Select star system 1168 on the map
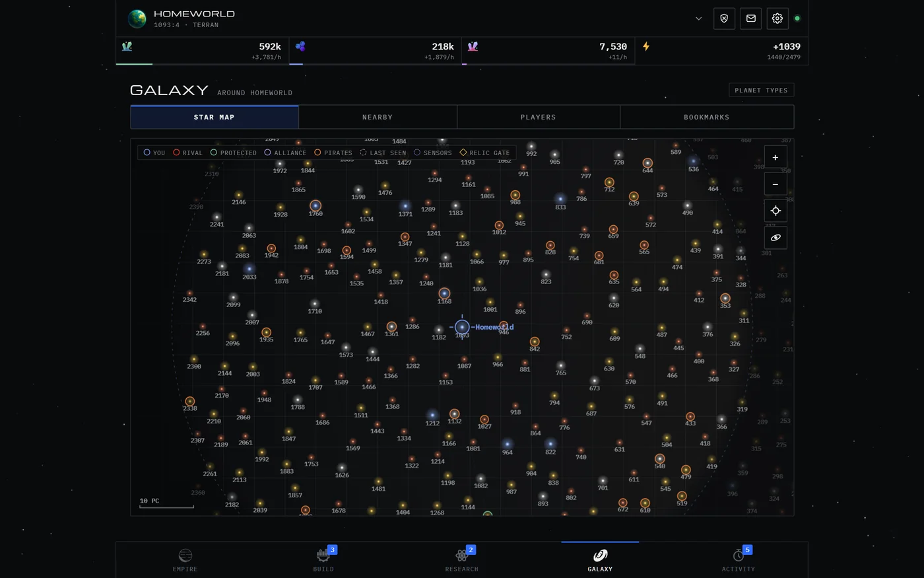The height and width of the screenshot is (578, 924). [x=444, y=293]
